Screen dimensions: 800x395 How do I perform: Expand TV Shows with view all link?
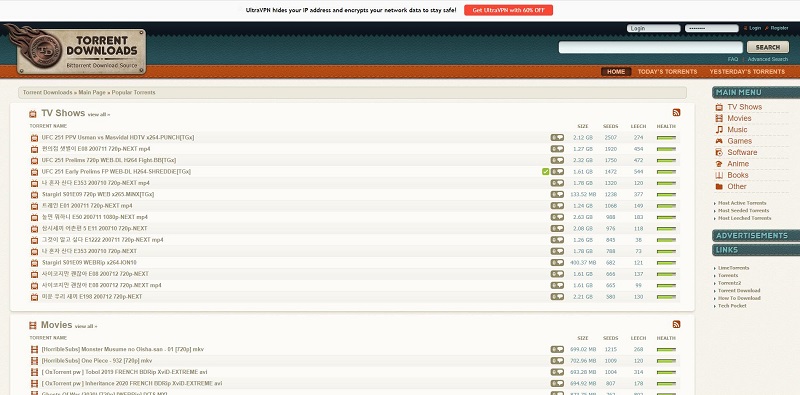coord(98,115)
